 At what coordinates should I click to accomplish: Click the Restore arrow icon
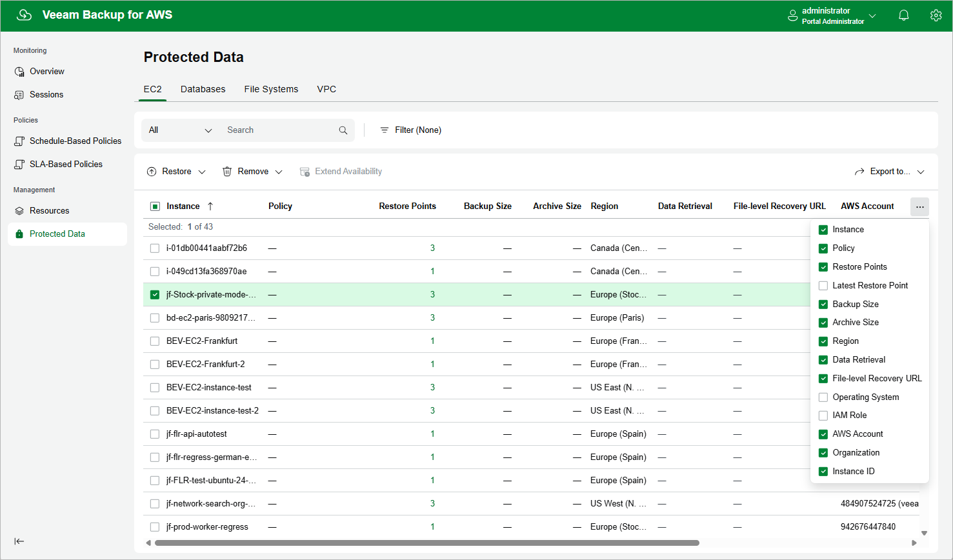[152, 172]
